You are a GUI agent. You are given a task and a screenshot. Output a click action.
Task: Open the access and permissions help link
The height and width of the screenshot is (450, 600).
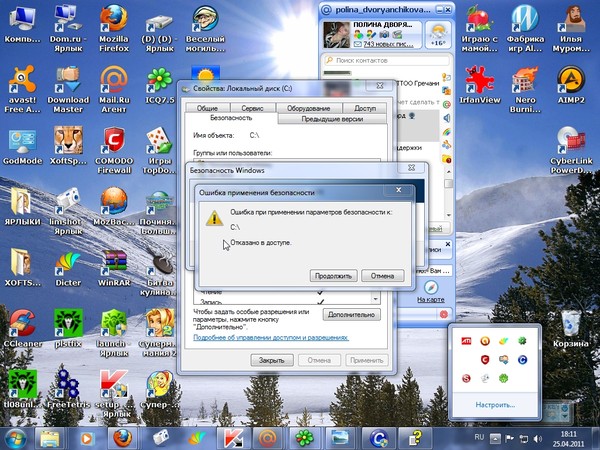[271, 338]
